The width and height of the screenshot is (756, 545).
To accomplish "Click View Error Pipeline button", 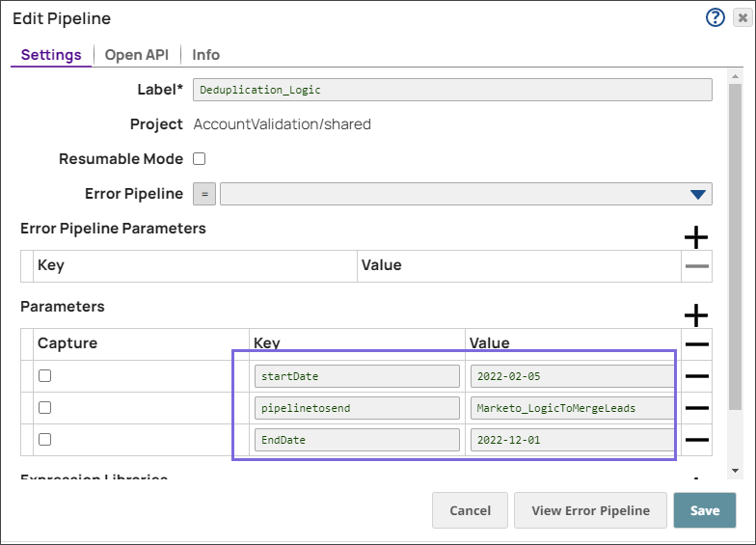I will pos(590,510).
